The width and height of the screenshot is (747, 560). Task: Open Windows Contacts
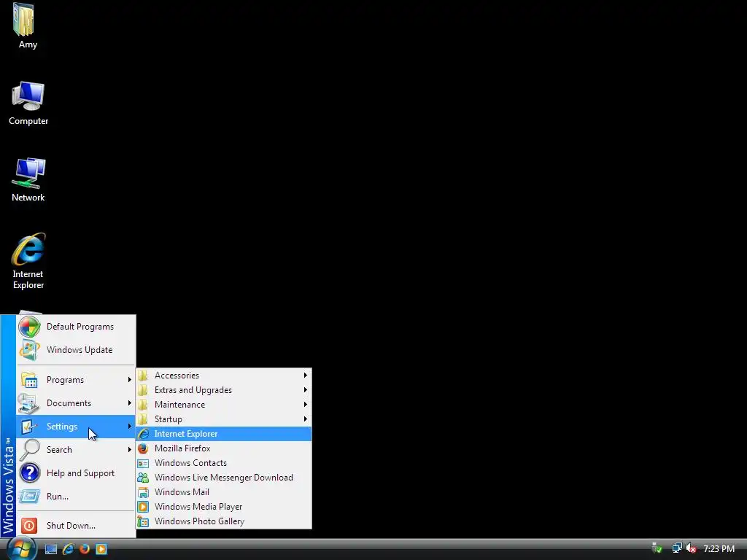tap(224, 463)
